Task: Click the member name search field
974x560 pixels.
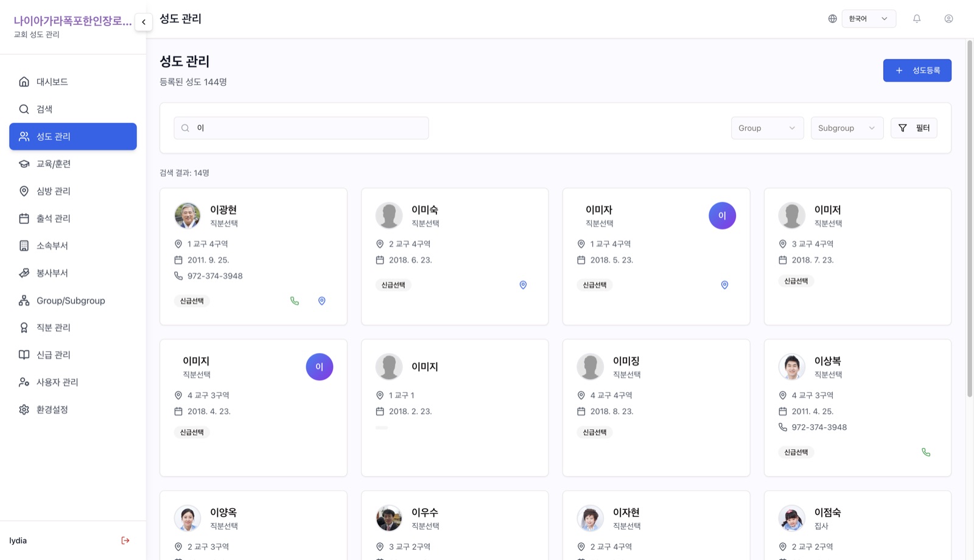Action: point(301,128)
